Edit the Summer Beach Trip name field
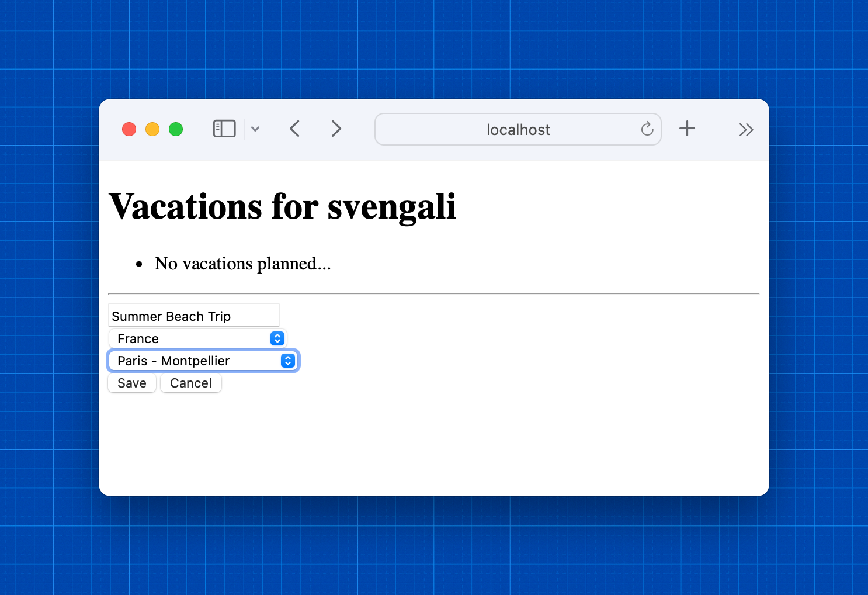The height and width of the screenshot is (595, 868). click(x=194, y=316)
